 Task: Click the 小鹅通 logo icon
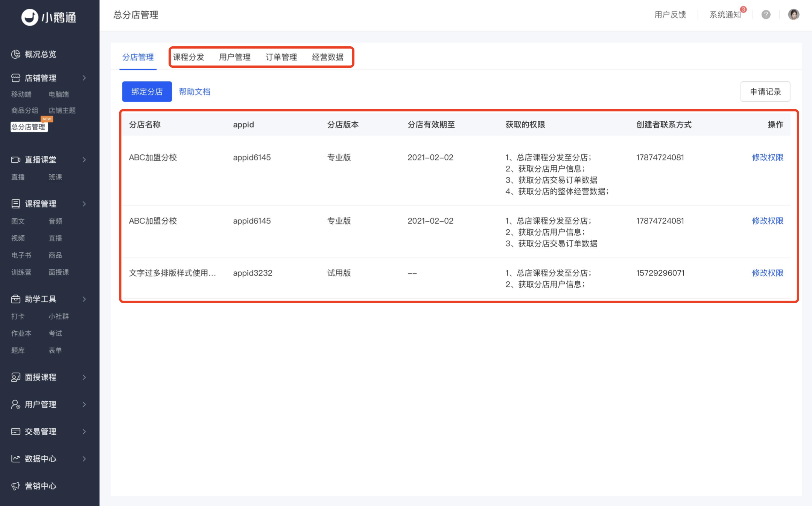click(30, 17)
